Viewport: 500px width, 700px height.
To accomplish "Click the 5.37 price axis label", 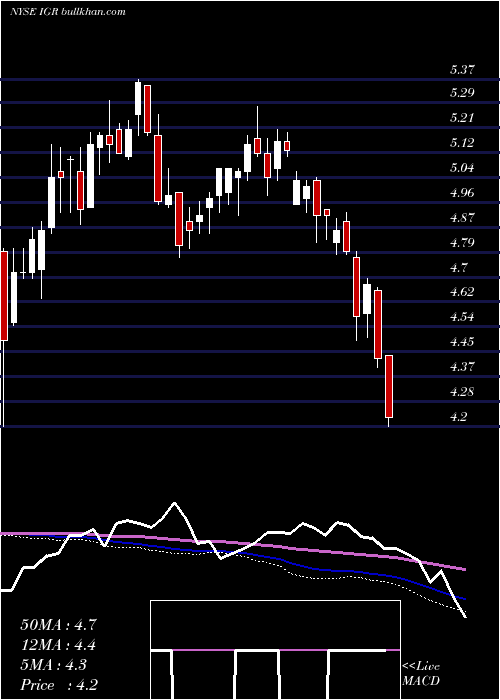I will (x=462, y=69).
